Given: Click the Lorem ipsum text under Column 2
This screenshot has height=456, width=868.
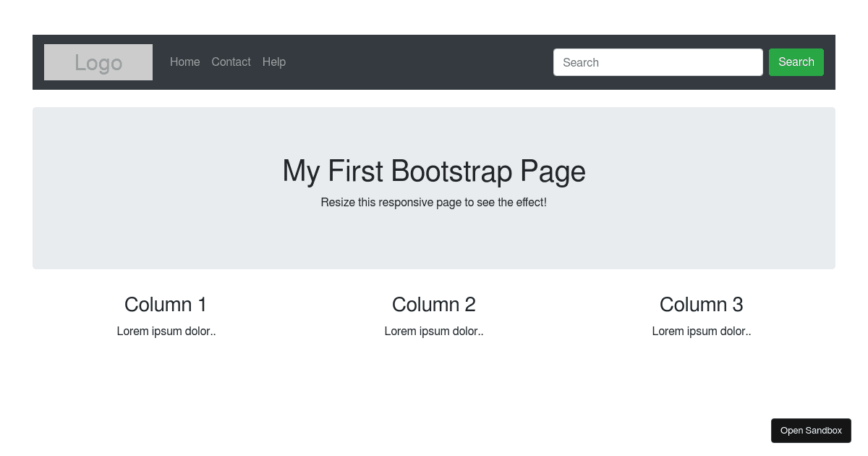Looking at the screenshot, I should (x=433, y=331).
